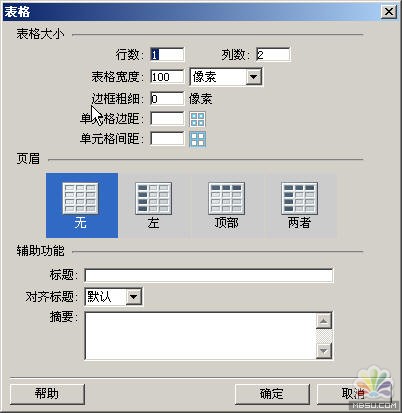
Task: Expand the 对齐标题 默认 dropdown
Action: click(114, 296)
